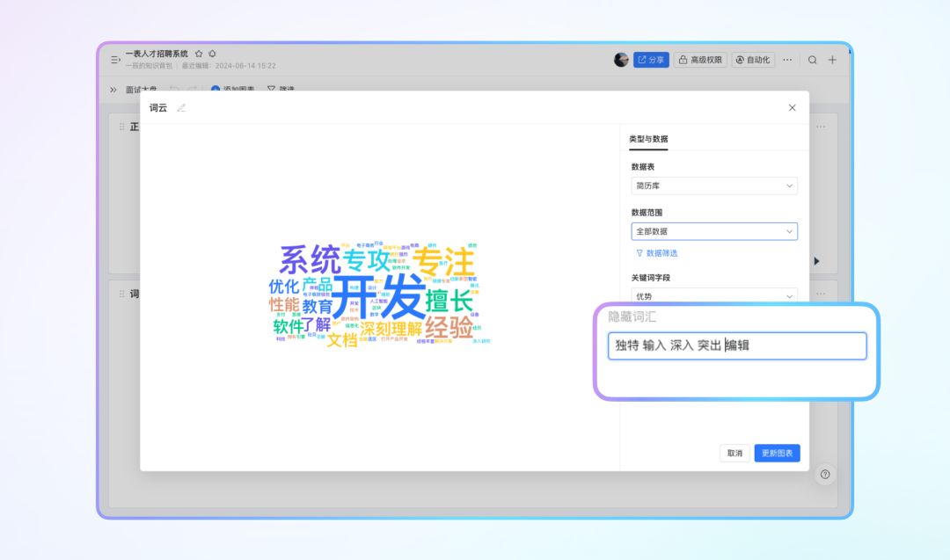
Task: Click the 更新图表 button
Action: tap(777, 454)
